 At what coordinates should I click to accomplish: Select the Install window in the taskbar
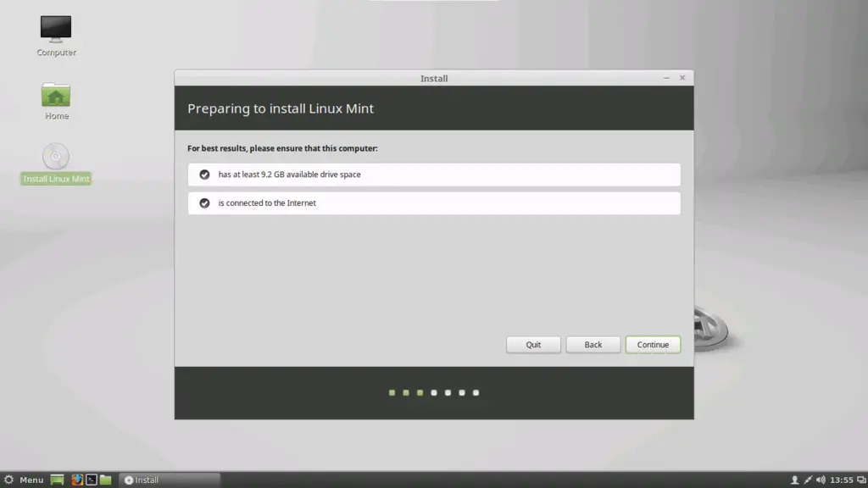[x=170, y=480]
